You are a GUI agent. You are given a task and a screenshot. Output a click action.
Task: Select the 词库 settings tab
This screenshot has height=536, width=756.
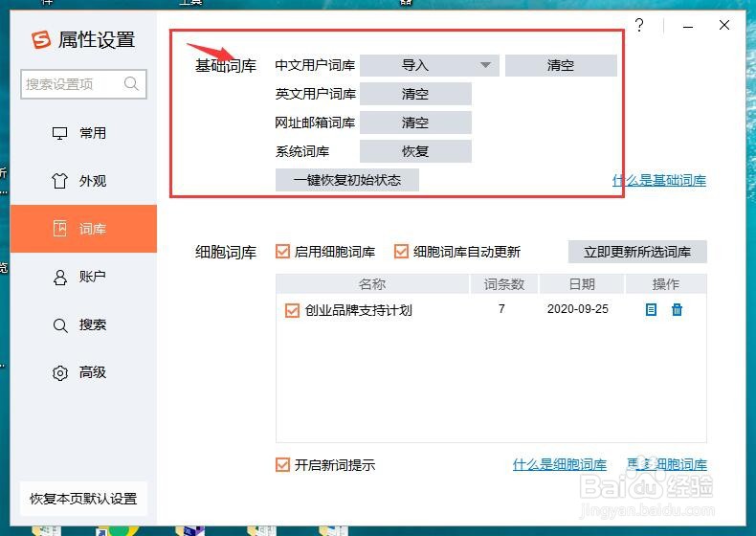coord(84,229)
